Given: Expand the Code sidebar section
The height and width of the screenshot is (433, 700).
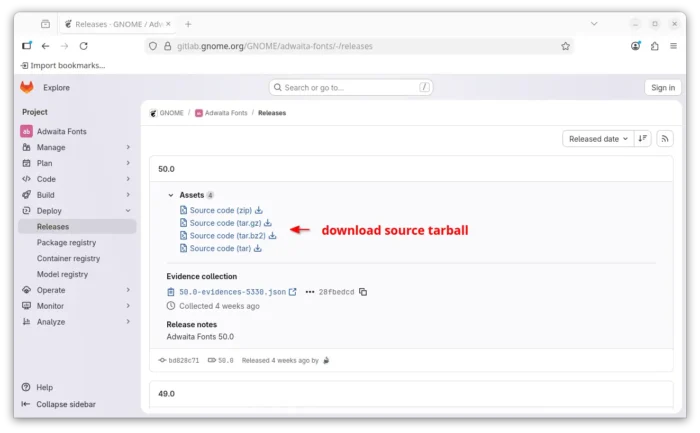Looking at the screenshot, I should [x=73, y=179].
